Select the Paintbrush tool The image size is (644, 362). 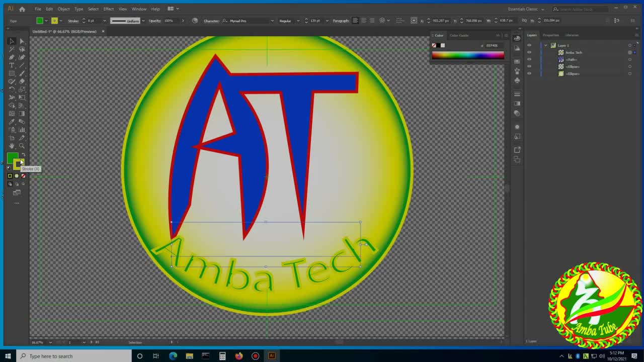[22, 73]
